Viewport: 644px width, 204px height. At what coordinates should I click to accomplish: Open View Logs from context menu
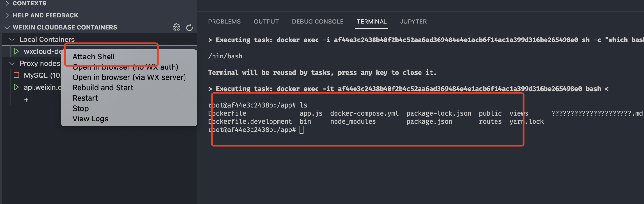coord(90,119)
